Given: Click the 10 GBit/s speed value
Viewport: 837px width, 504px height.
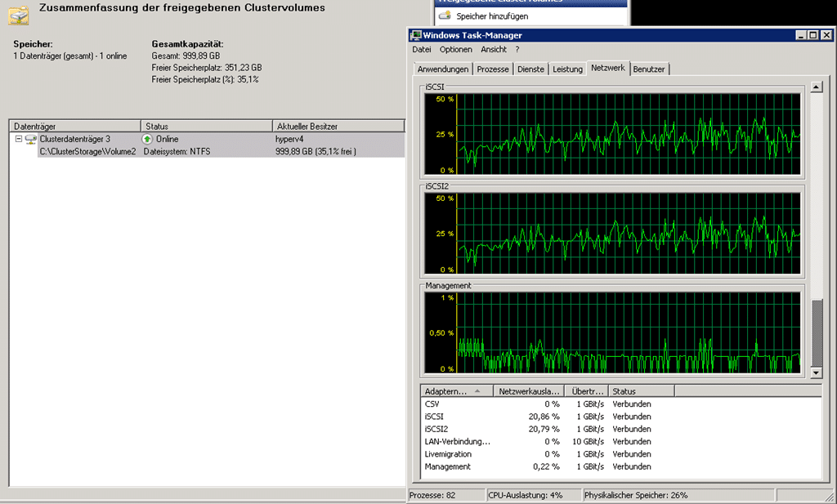Looking at the screenshot, I should pyautogui.click(x=588, y=442).
